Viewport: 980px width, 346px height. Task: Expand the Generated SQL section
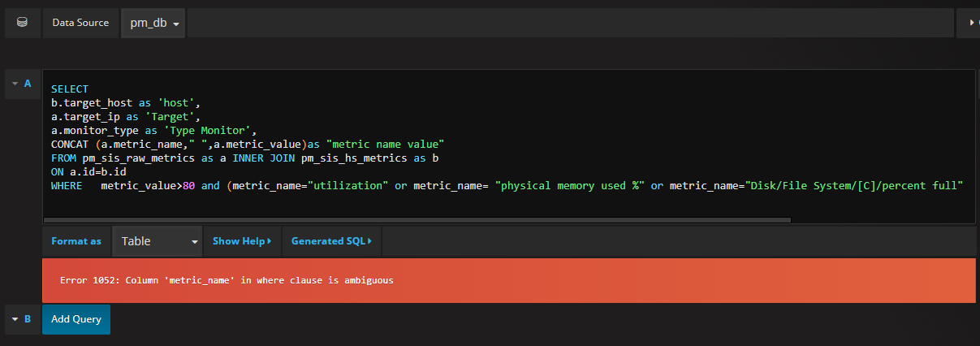331,241
